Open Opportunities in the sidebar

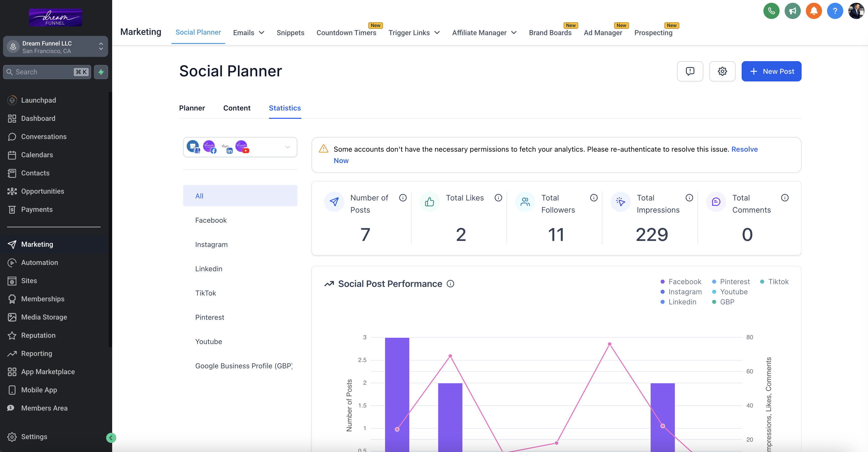pyautogui.click(x=42, y=191)
